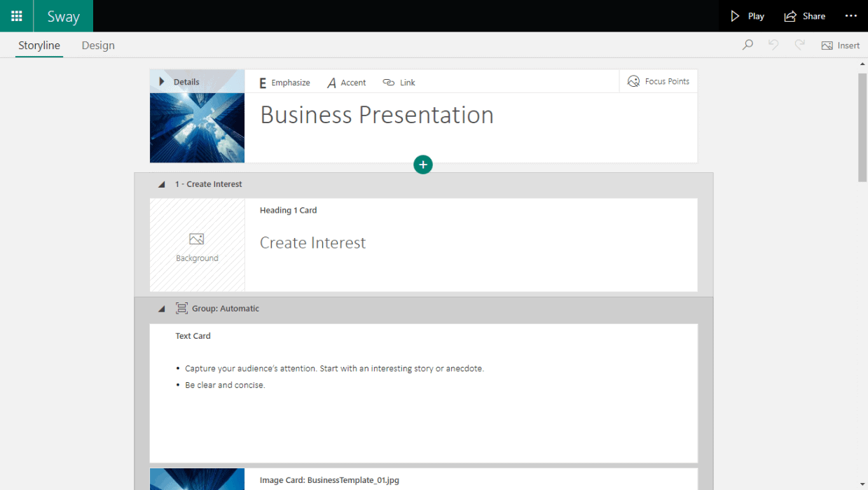Click the Undo icon

tap(773, 44)
